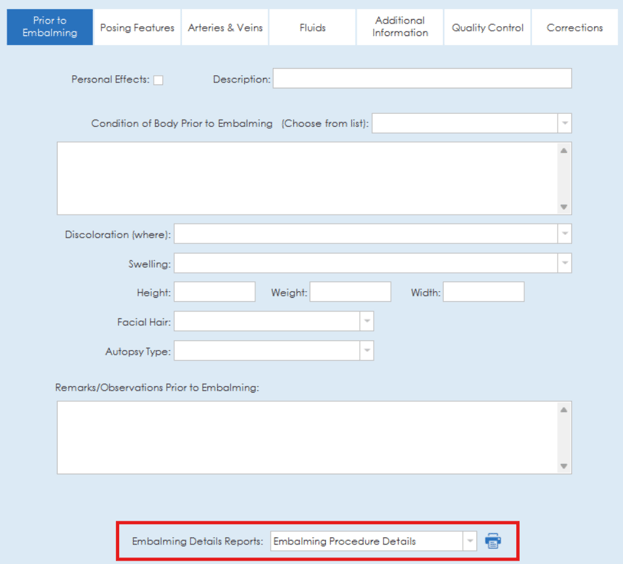This screenshot has width=623, height=564.
Task: Click into the Height input field
Action: tap(214, 292)
